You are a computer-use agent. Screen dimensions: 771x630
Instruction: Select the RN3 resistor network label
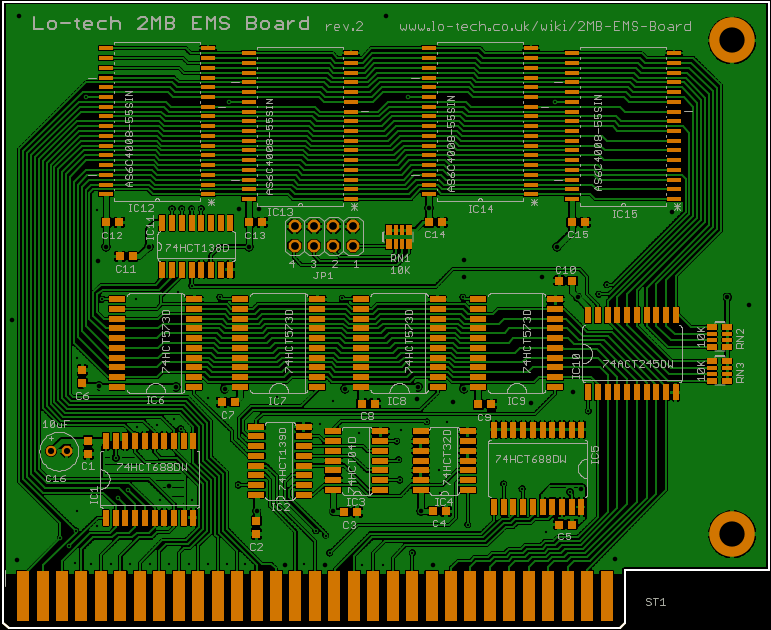tap(740, 373)
